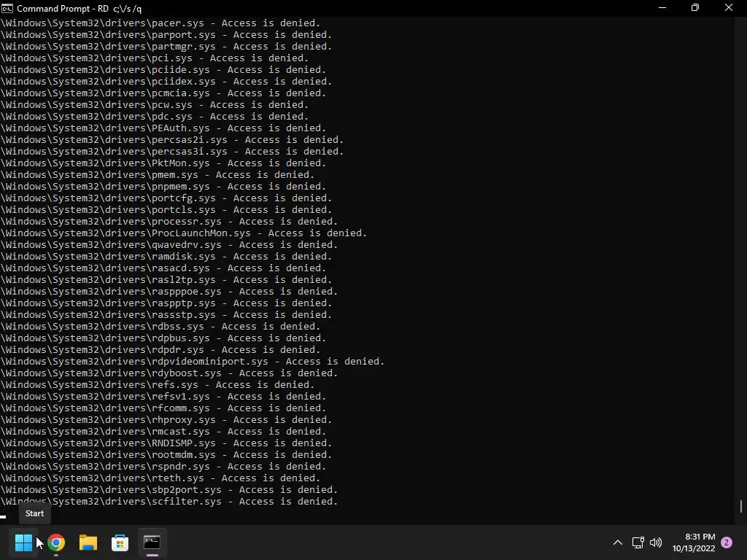
Task: Click the refsv1.sys line
Action: 163,396
